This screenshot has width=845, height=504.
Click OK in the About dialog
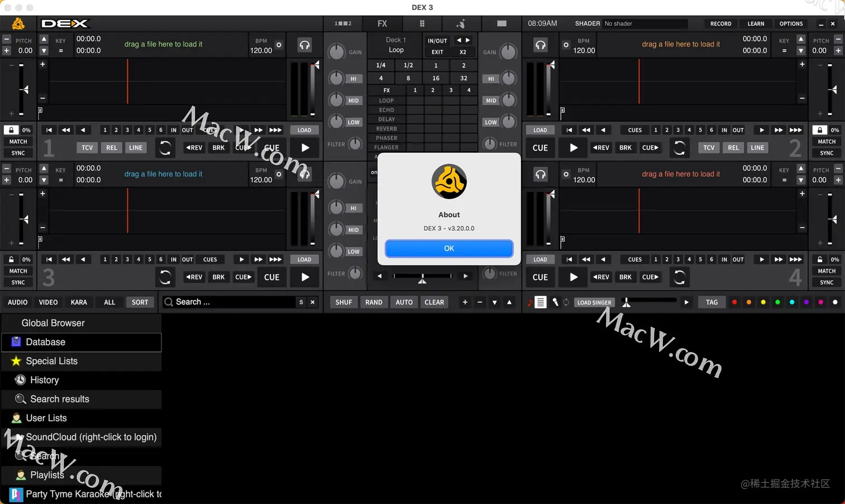click(x=449, y=248)
